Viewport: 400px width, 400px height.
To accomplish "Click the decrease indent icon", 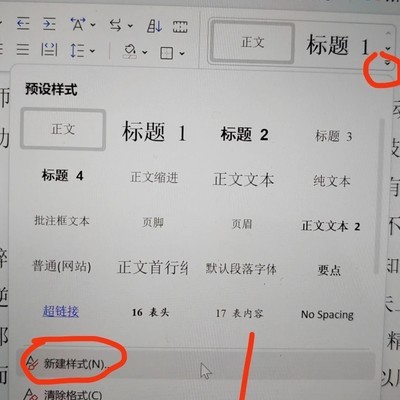I will coord(23,24).
